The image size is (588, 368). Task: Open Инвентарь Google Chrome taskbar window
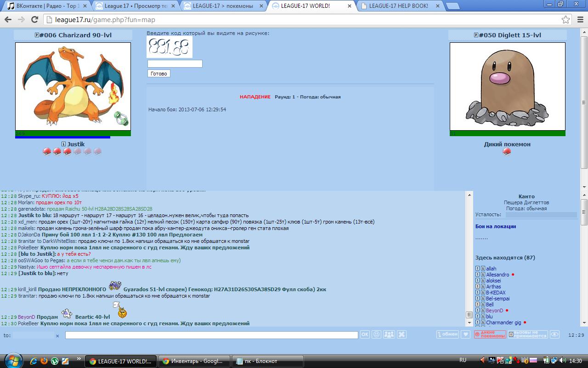coord(193,361)
